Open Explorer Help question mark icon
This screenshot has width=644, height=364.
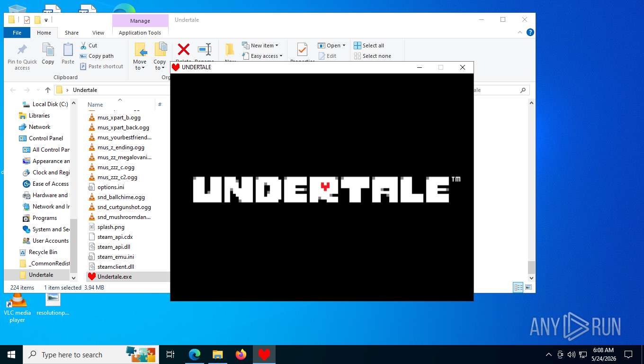click(530, 32)
